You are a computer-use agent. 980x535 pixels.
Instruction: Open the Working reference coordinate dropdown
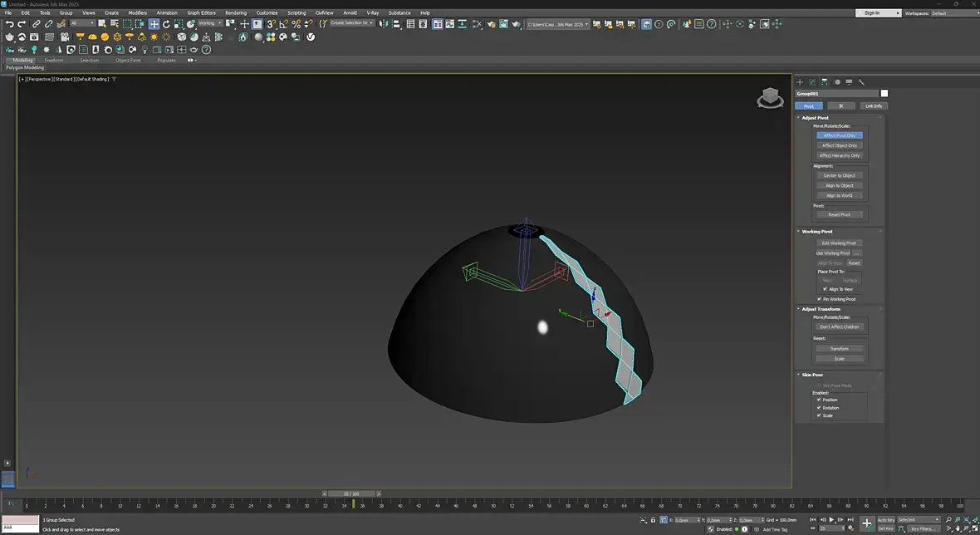click(209, 23)
